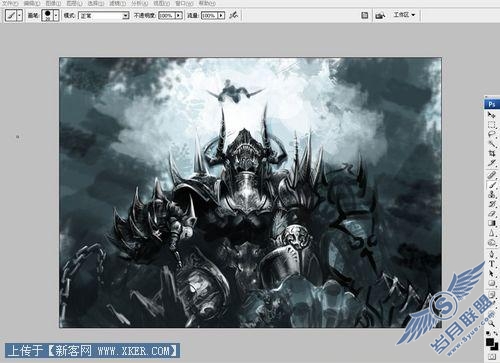500x363 pixels.
Task: Select the Zoom tool
Action: tap(491, 323)
